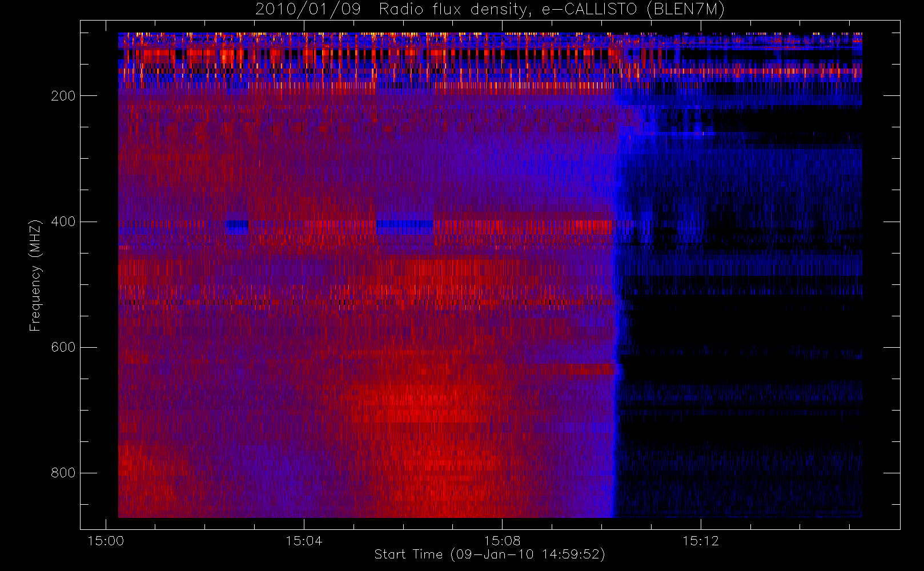
Task: Click the '15:04' time tick label
Action: 304,541
